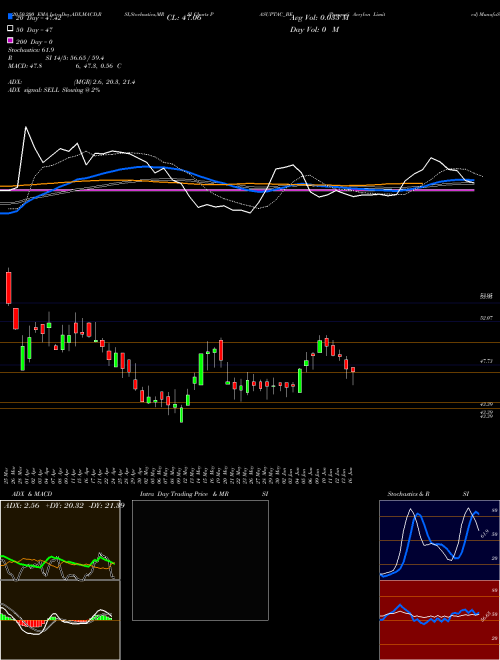Screen dimensions: 500x660
Task: Click the 61.9 value label in the Stochastics panel
Action: (484, 534)
